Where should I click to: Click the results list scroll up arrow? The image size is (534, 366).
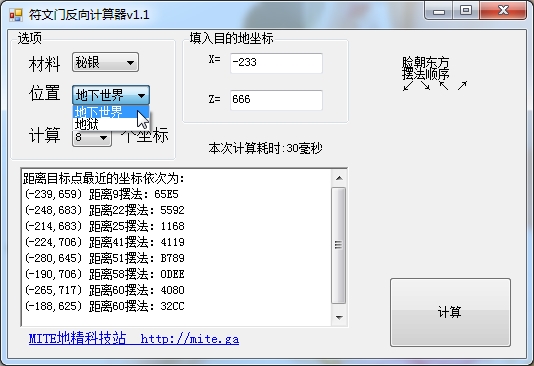coord(339,178)
